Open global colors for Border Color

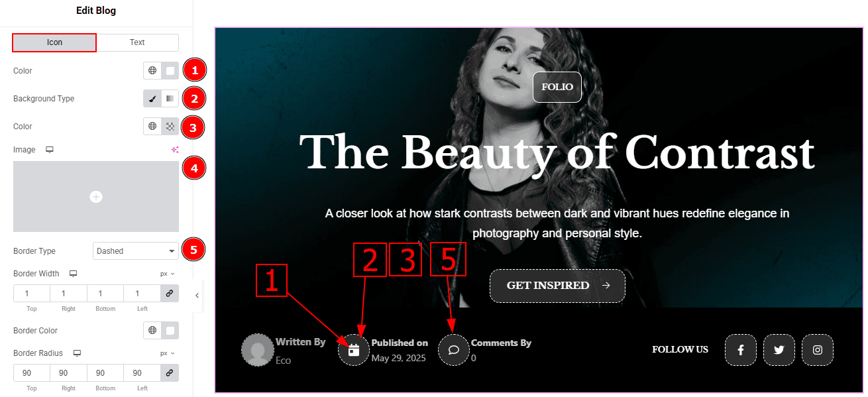pyautogui.click(x=152, y=330)
